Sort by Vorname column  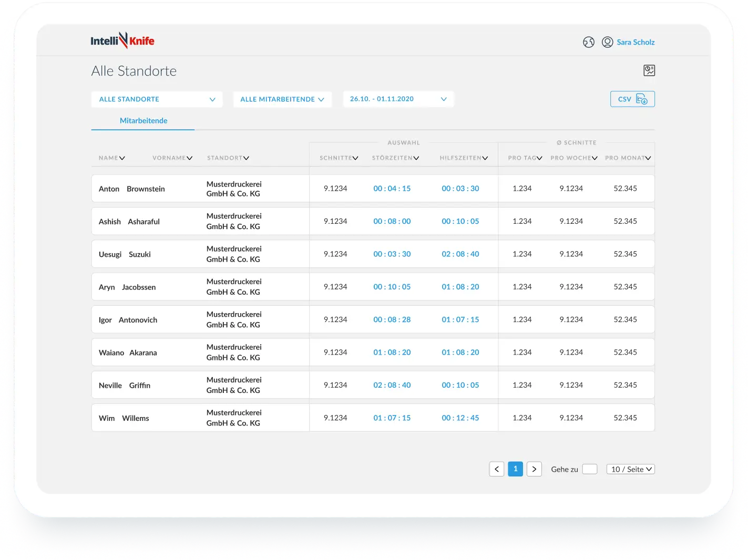pyautogui.click(x=172, y=158)
